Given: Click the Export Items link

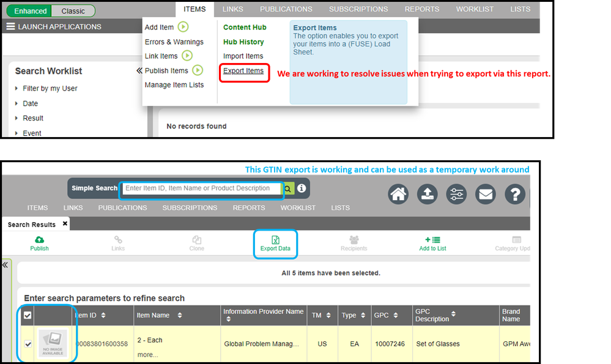Looking at the screenshot, I should pos(243,71).
